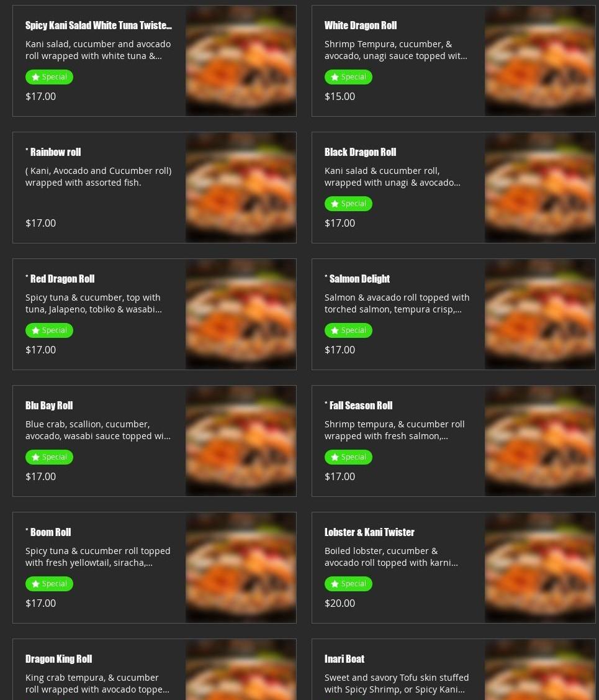The image size is (599, 700).
Task: Click the Black Dragon Roll description
Action: pyautogui.click(x=392, y=176)
